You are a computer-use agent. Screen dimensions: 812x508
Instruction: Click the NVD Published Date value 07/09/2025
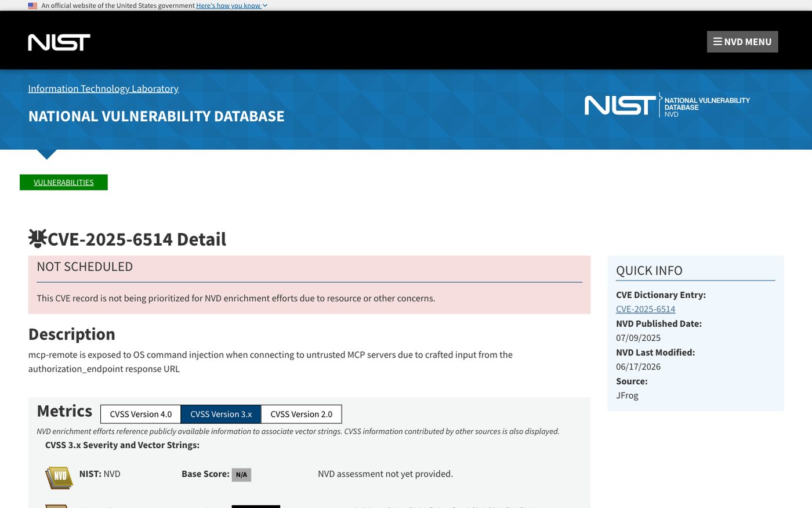point(638,338)
